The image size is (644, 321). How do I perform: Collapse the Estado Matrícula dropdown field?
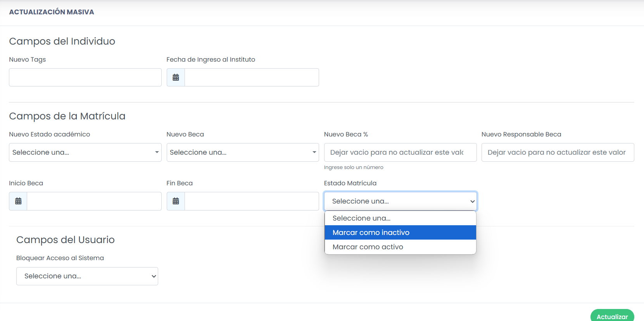pyautogui.click(x=400, y=201)
